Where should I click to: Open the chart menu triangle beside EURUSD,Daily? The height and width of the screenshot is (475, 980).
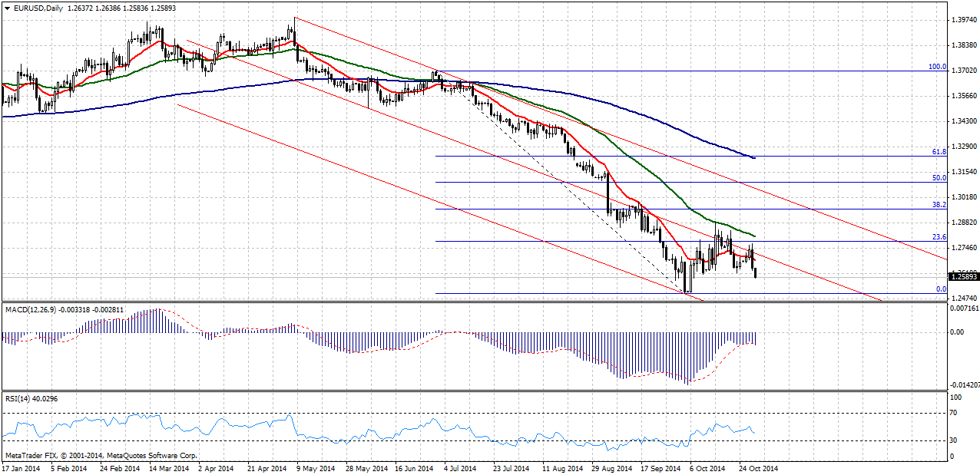tap(5, 8)
